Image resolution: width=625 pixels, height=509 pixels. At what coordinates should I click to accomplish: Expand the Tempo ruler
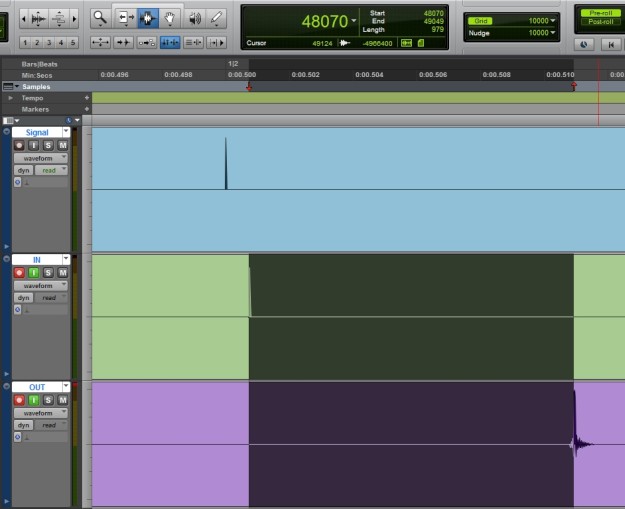click(x=10, y=98)
